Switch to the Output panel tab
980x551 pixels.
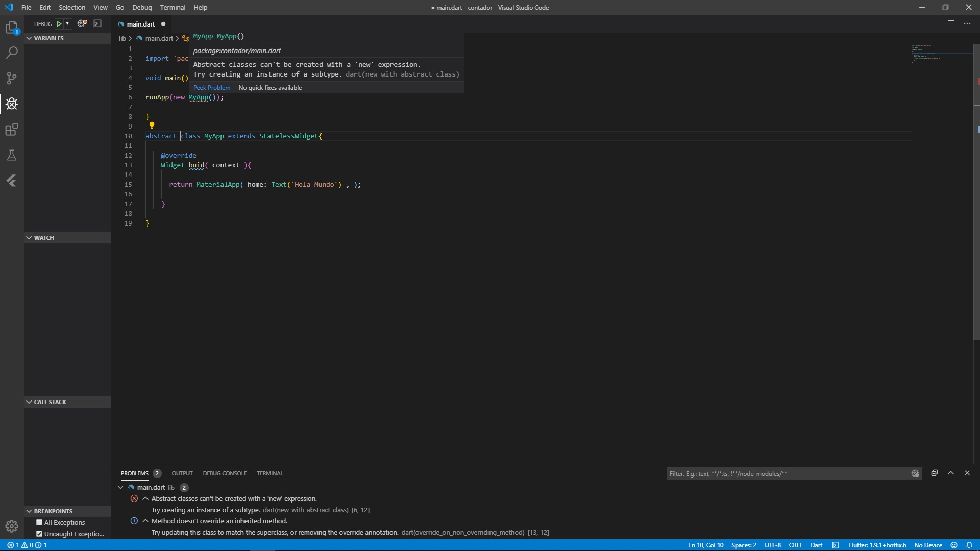click(x=182, y=473)
